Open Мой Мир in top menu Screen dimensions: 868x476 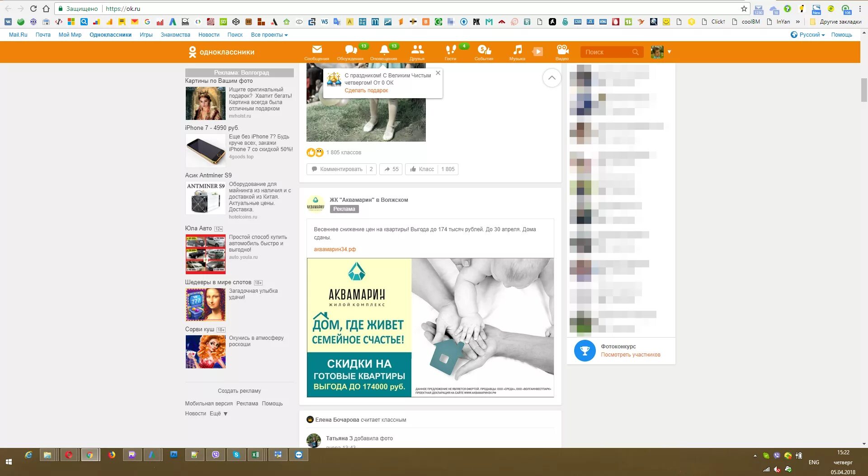click(70, 35)
